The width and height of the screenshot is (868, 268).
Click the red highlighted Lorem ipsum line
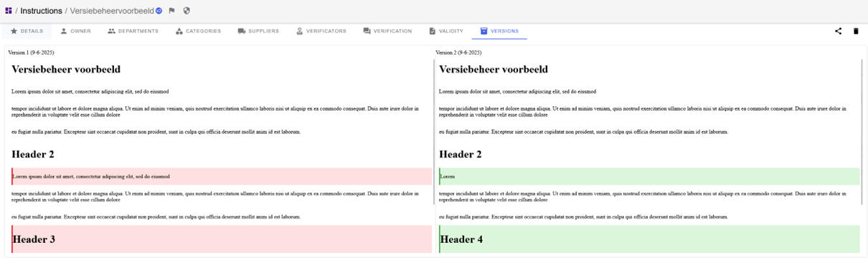click(222, 176)
